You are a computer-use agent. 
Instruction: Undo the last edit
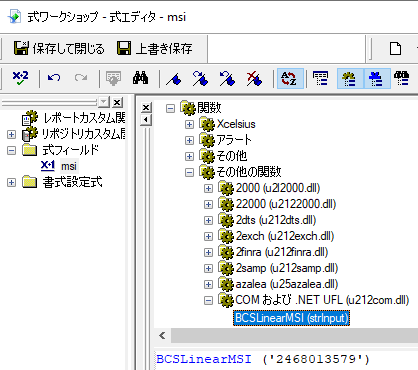pos(54,79)
